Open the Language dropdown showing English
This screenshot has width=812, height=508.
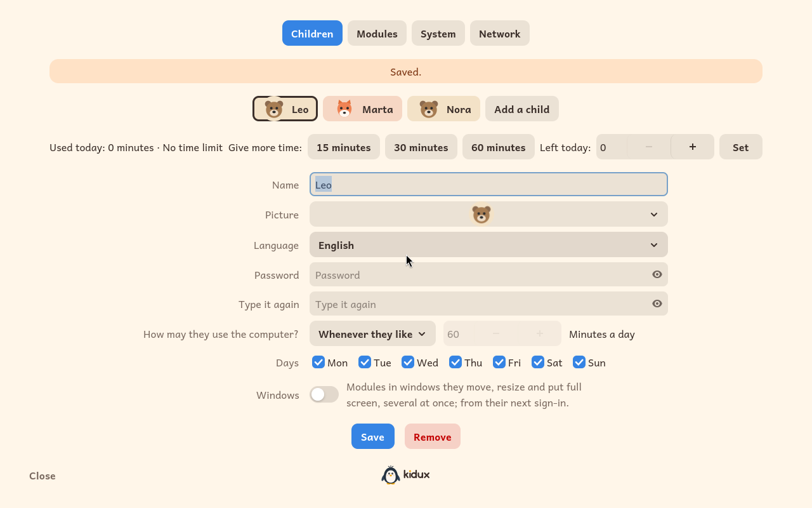(x=488, y=244)
